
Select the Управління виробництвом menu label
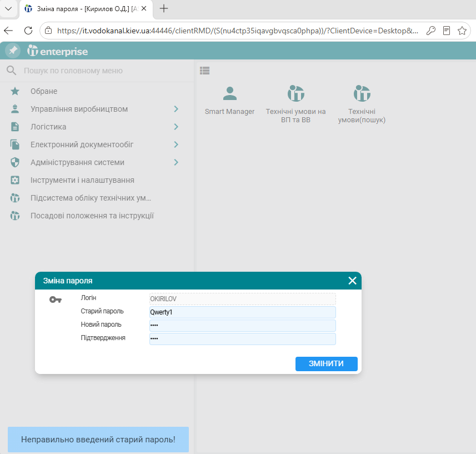(79, 109)
